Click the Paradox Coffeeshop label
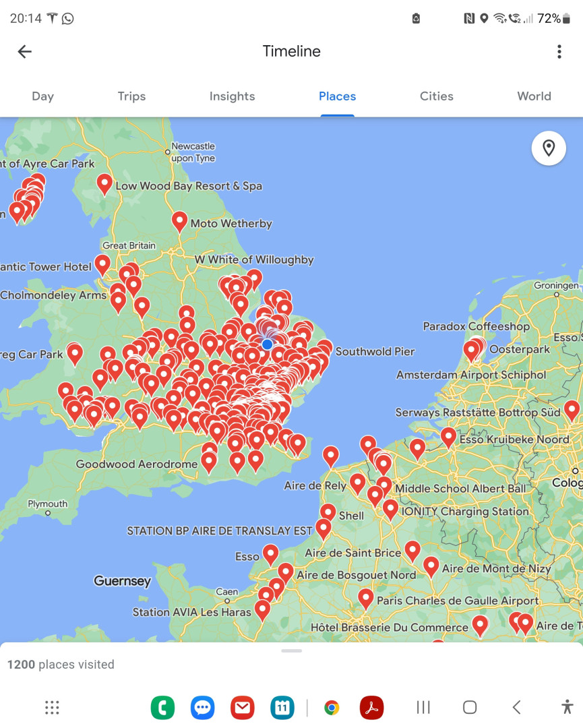 point(477,326)
